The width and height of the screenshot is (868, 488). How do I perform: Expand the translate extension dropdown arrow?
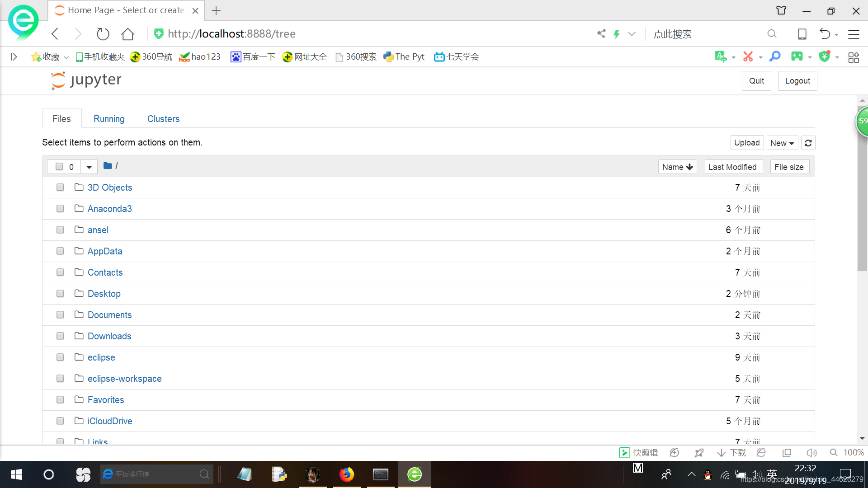[733, 57]
